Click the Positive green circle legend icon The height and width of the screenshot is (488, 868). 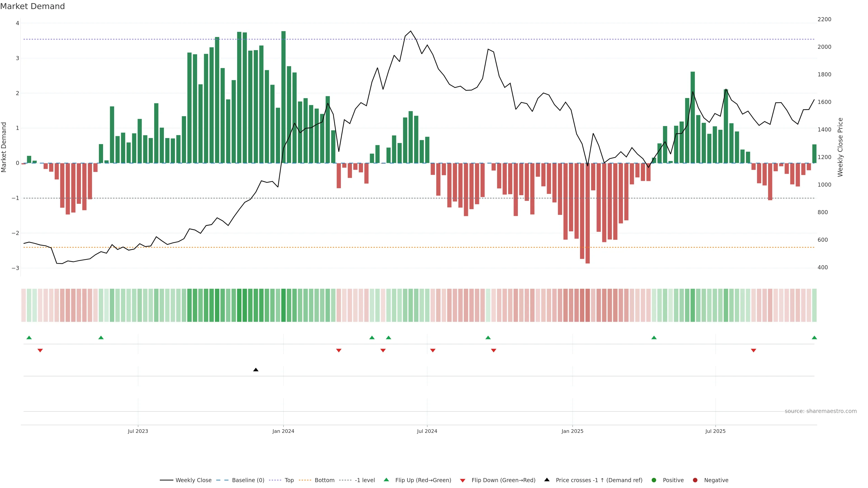click(654, 480)
